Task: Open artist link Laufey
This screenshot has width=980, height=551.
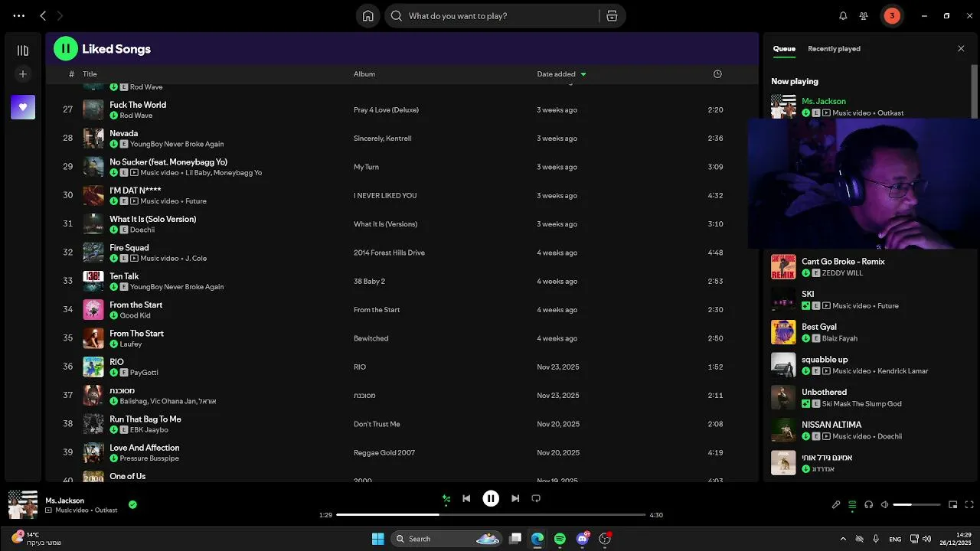Action: [131, 344]
